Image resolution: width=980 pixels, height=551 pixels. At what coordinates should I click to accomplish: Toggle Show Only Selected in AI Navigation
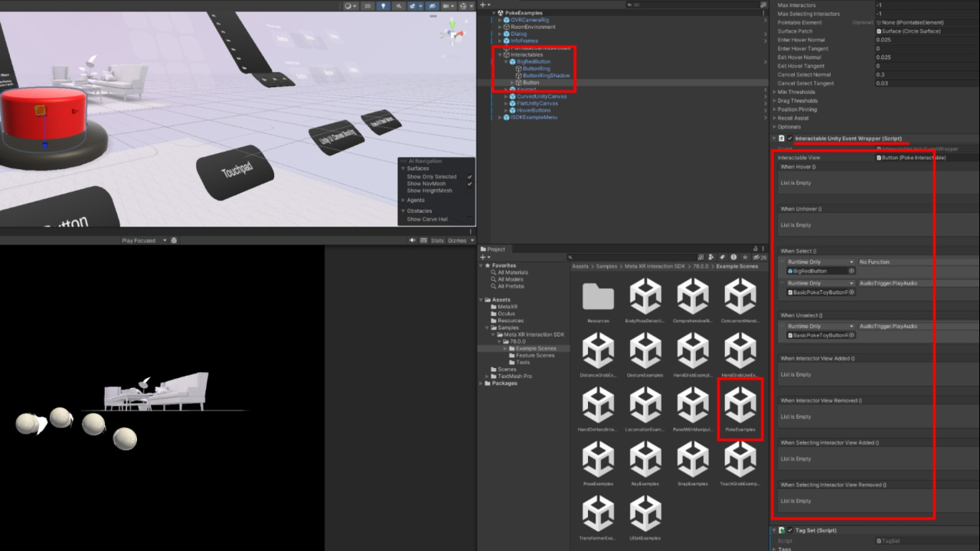click(469, 177)
